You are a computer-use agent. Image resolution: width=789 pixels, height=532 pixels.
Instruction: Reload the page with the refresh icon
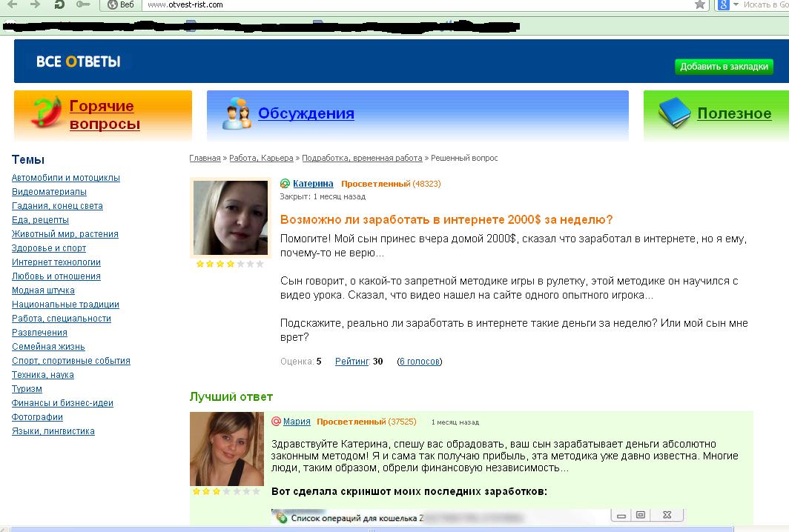pyautogui.click(x=59, y=4)
